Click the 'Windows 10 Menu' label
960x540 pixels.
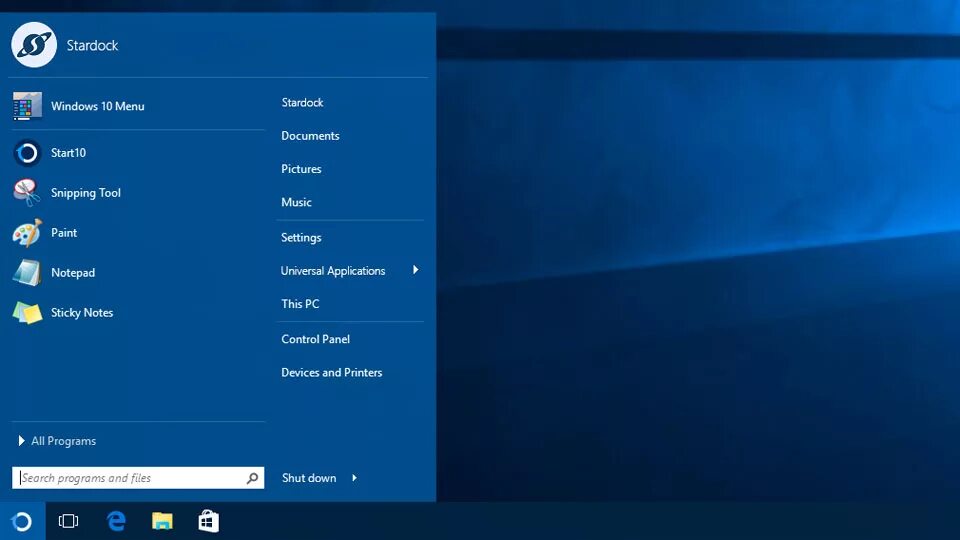[x=98, y=106]
